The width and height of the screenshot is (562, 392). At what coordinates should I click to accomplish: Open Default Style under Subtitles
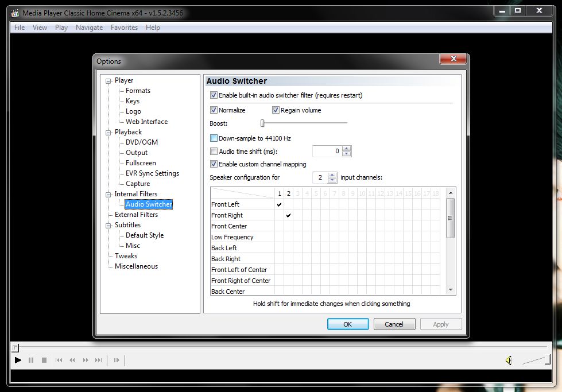[x=145, y=235]
